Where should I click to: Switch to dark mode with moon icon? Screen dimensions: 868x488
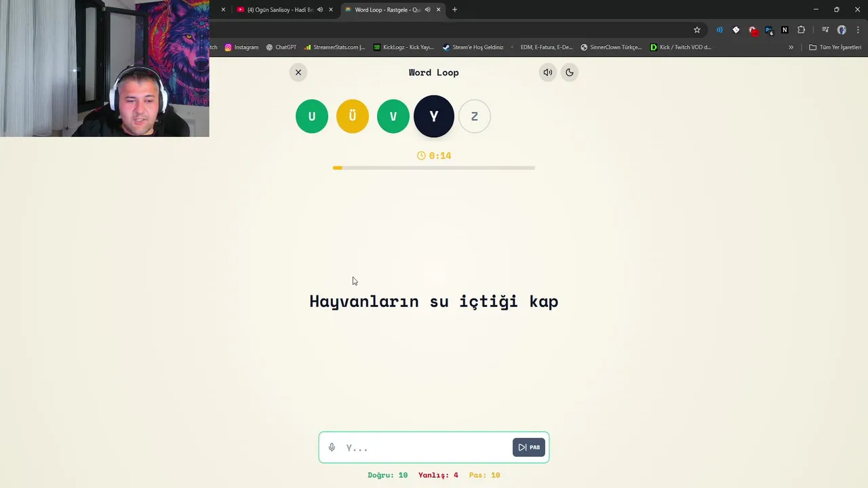570,73
